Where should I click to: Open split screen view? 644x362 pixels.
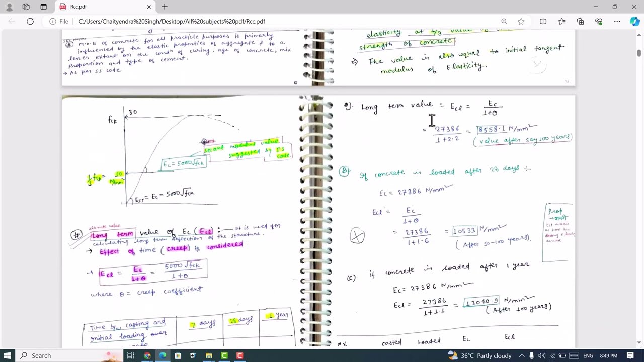click(543, 21)
